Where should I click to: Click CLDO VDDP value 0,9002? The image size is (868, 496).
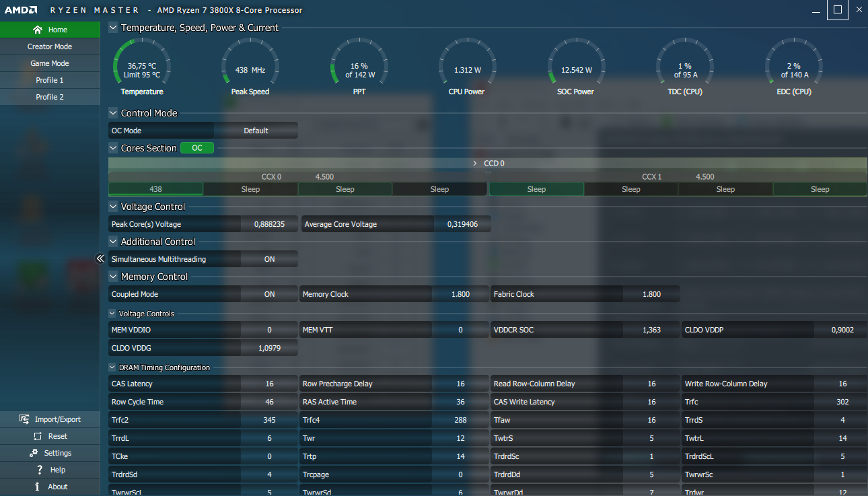(x=842, y=330)
